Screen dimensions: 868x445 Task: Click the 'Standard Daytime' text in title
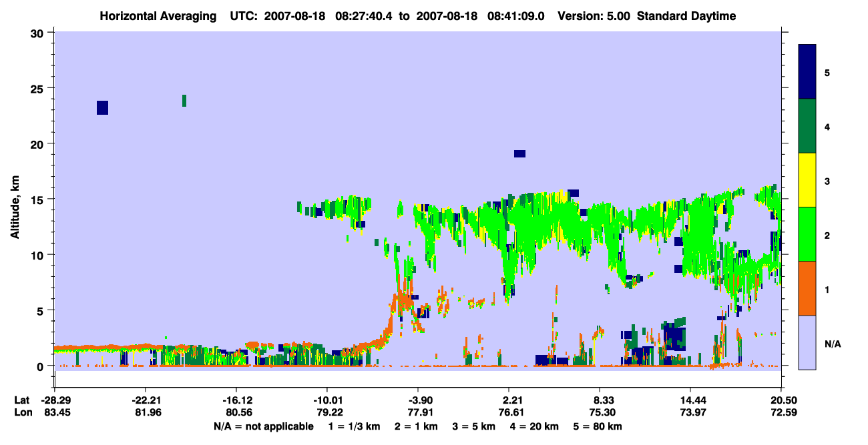[x=686, y=16]
